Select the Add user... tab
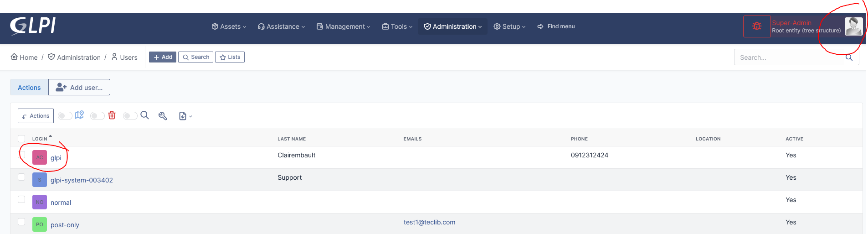 pos(79,87)
